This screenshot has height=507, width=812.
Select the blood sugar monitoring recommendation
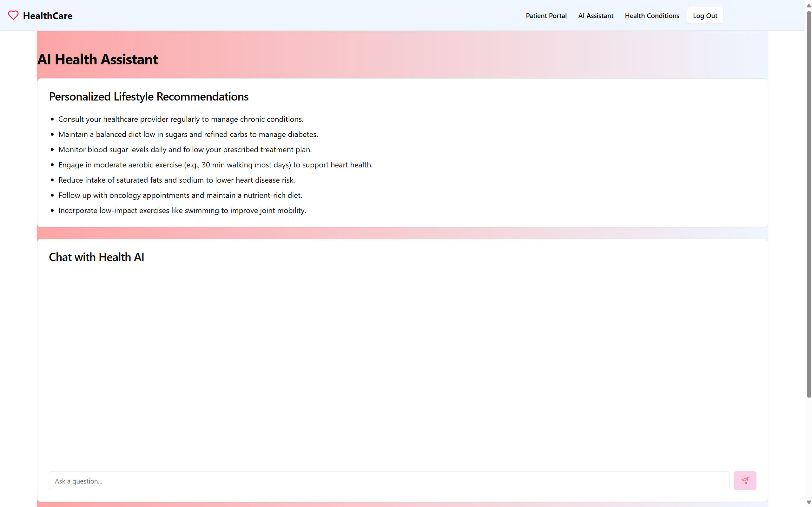tap(185, 150)
